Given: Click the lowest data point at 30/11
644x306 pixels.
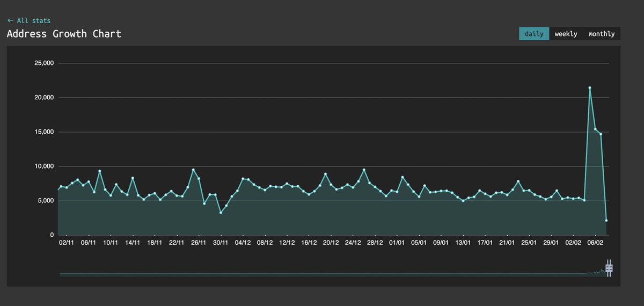Looking at the screenshot, I should (x=221, y=213).
